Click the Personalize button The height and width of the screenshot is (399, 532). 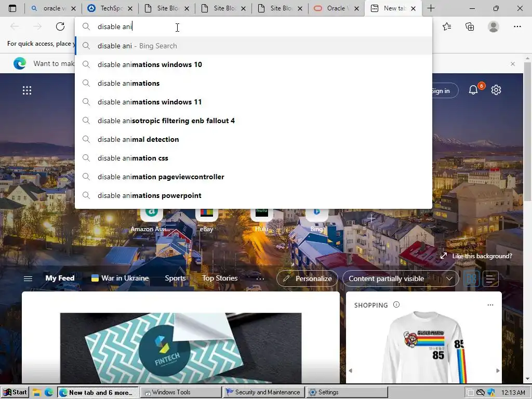(307, 278)
